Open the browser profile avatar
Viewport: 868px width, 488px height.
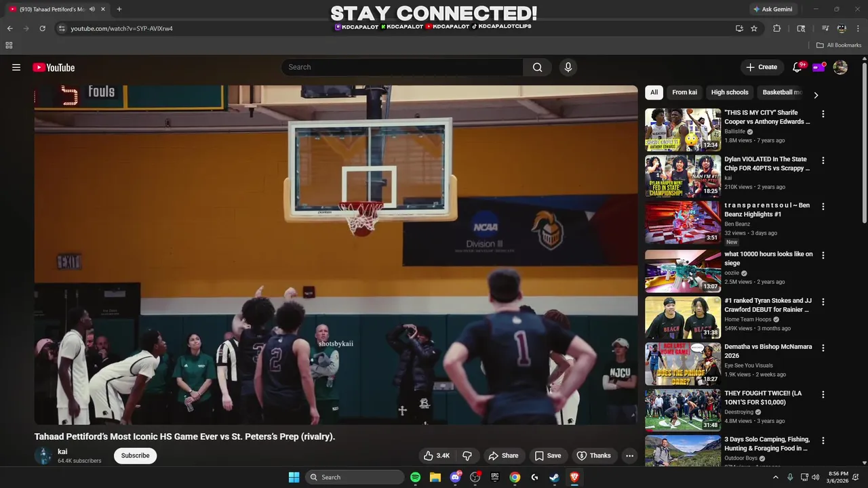coord(842,28)
